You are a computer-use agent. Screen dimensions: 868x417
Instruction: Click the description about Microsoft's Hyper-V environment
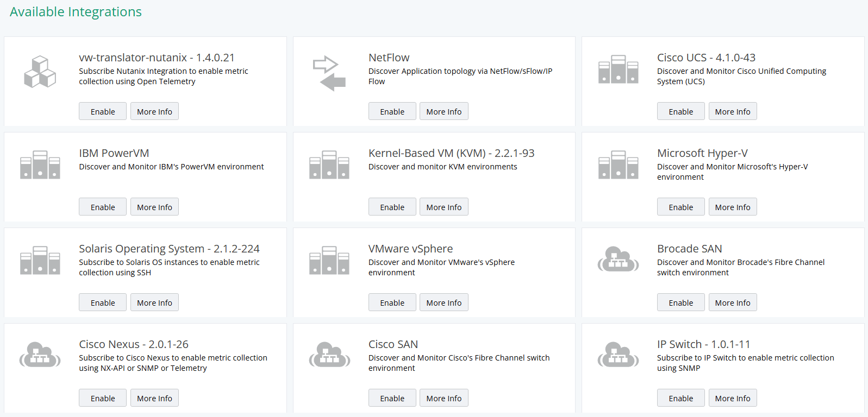tap(732, 172)
